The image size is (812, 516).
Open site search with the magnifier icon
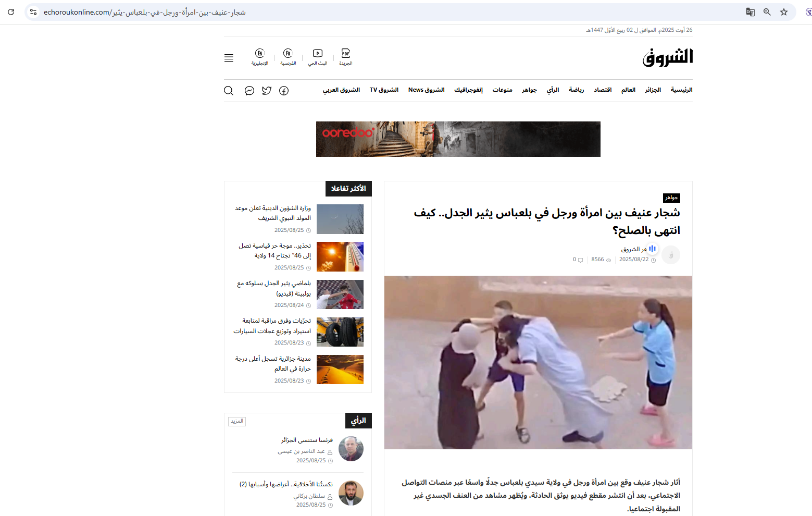click(229, 90)
